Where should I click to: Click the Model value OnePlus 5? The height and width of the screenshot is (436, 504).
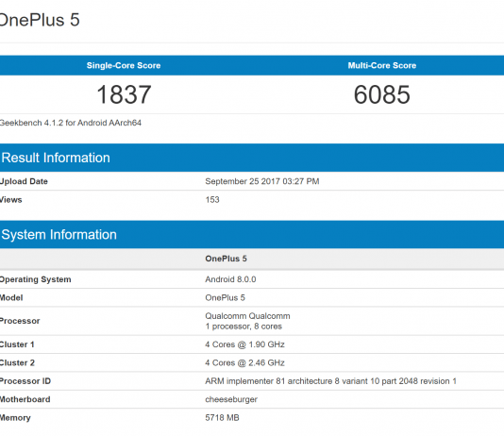coord(225,297)
